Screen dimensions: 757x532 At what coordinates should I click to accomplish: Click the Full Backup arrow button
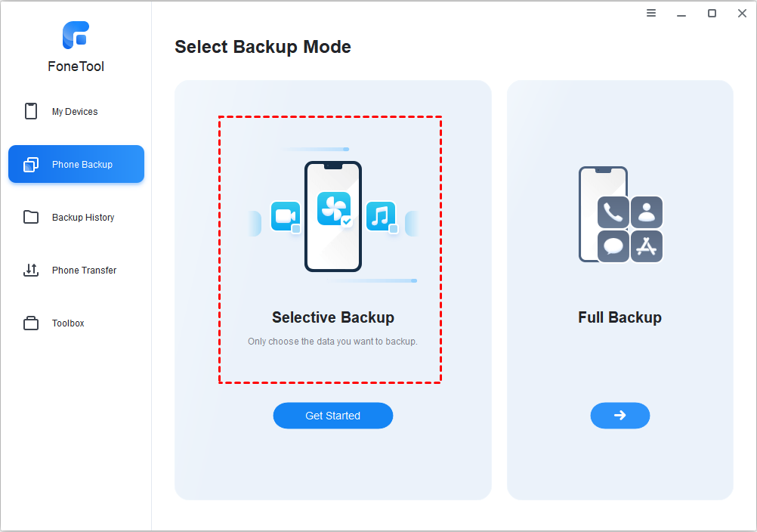coord(620,415)
